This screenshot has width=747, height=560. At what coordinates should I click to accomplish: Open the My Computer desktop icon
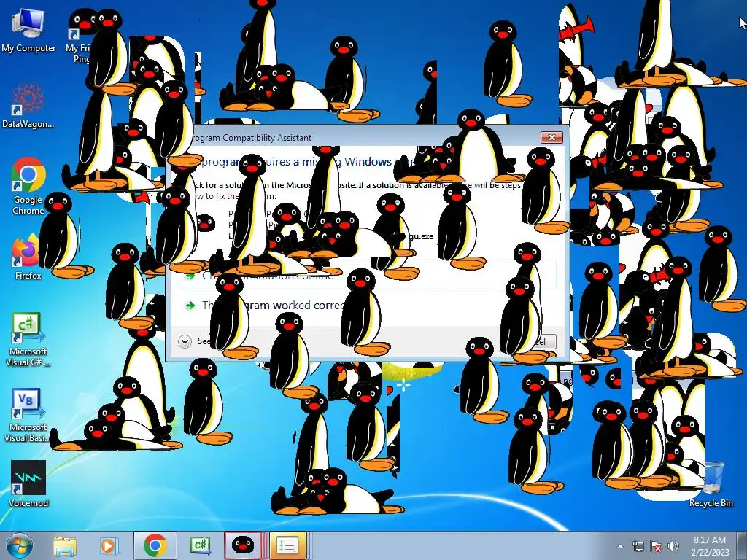pyautogui.click(x=28, y=31)
